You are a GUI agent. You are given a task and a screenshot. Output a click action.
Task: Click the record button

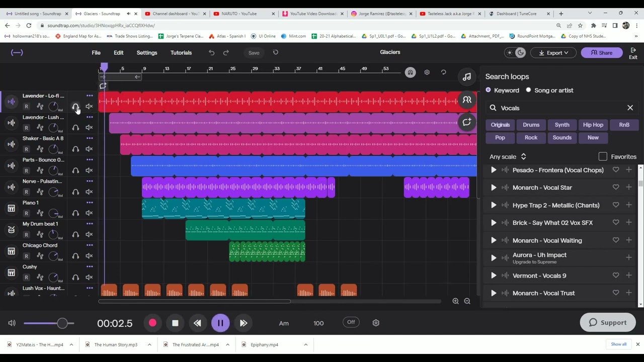tap(152, 323)
